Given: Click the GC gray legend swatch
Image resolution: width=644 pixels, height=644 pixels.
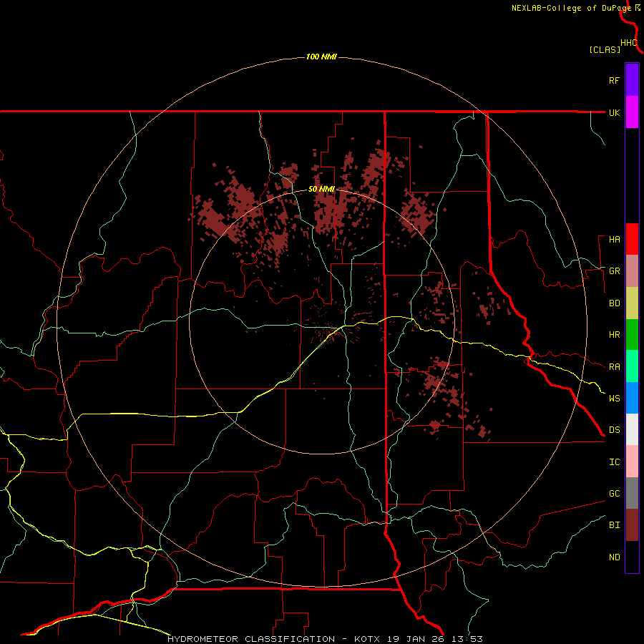Looking at the screenshot, I should click(x=632, y=493).
